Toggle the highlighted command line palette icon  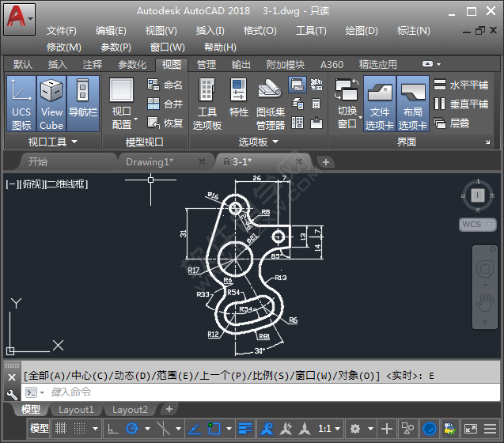click(x=297, y=85)
